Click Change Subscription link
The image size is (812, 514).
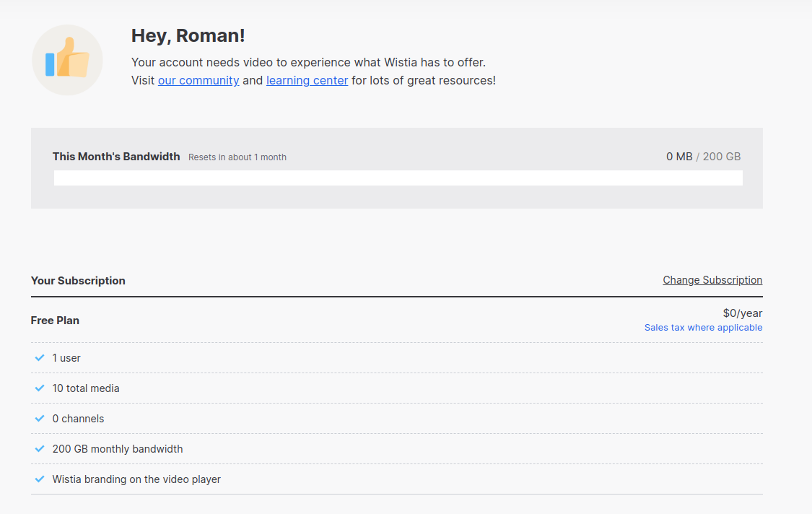pos(712,280)
